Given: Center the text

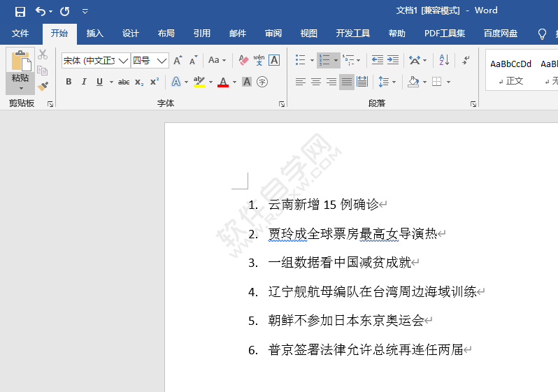Looking at the screenshot, I should point(315,82).
